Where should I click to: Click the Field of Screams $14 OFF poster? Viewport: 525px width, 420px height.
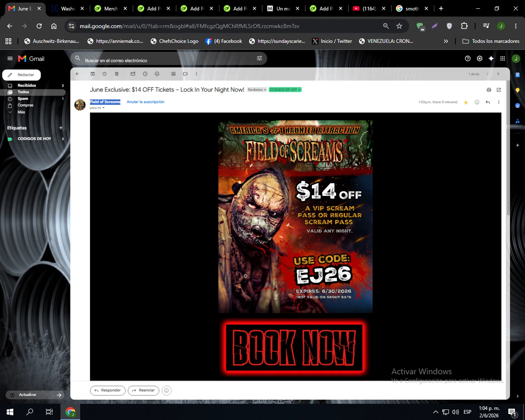point(295,217)
